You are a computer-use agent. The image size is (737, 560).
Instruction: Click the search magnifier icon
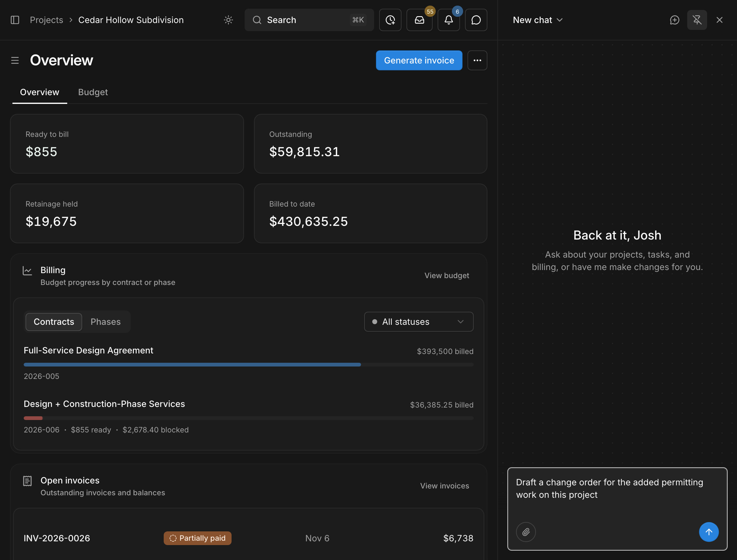click(257, 20)
